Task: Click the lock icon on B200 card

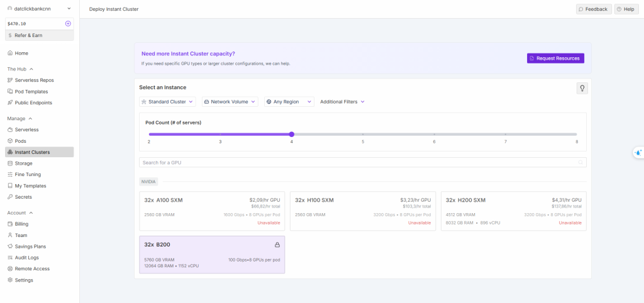Action: click(277, 245)
